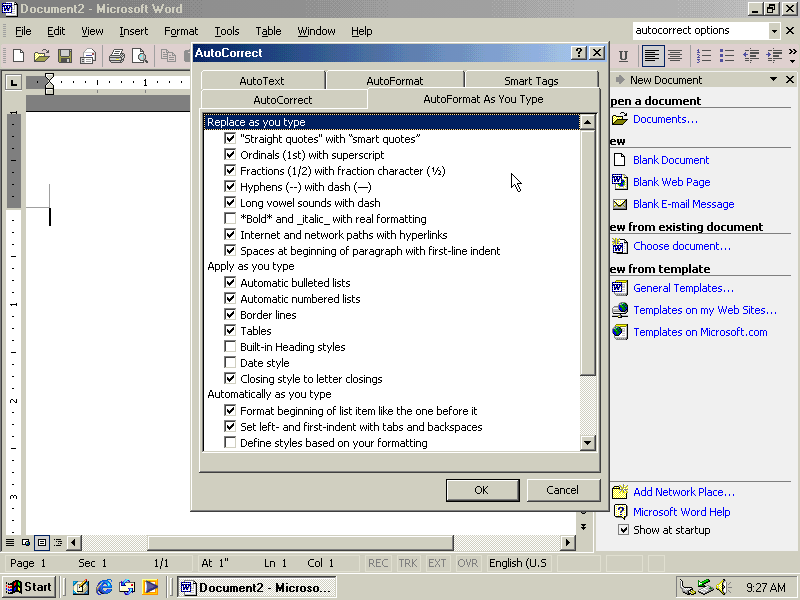Click the dialog list scroll down arrow
This screenshot has width=800, height=600.
click(x=588, y=443)
